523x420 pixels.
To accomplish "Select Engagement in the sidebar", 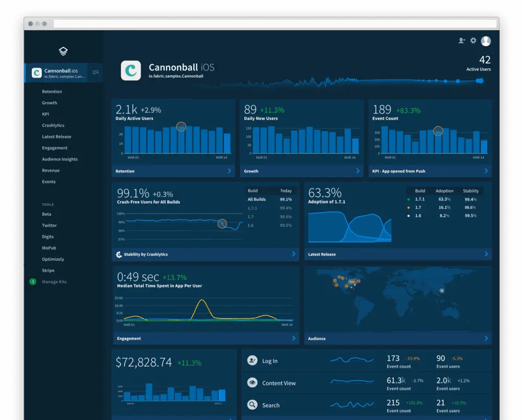I will (x=54, y=148).
